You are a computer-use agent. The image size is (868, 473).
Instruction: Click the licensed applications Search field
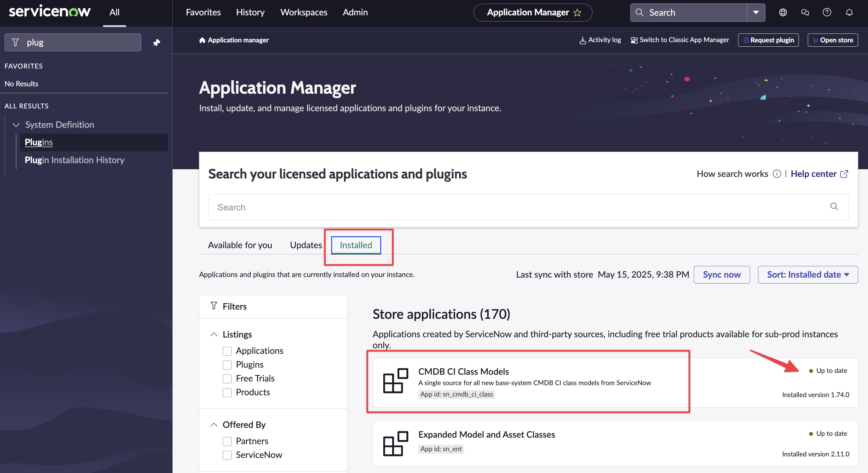528,207
